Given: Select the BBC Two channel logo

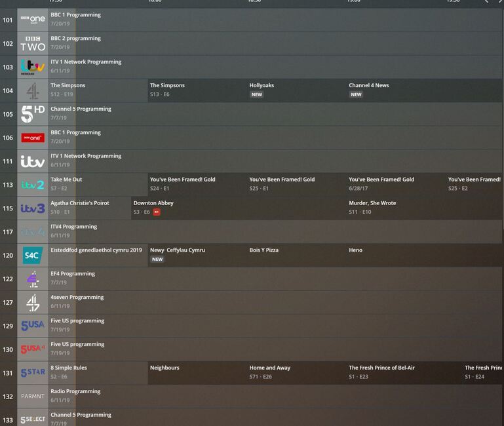Looking at the screenshot, I should pos(33,43).
